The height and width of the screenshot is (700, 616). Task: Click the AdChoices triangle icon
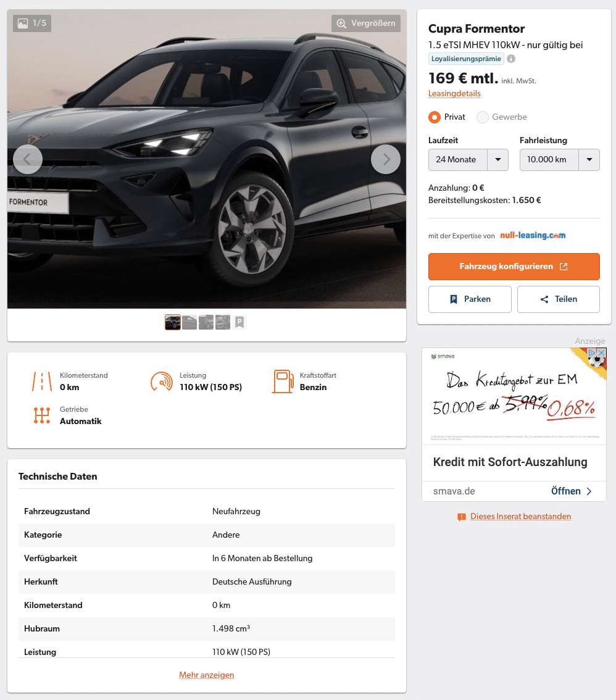pyautogui.click(x=593, y=352)
